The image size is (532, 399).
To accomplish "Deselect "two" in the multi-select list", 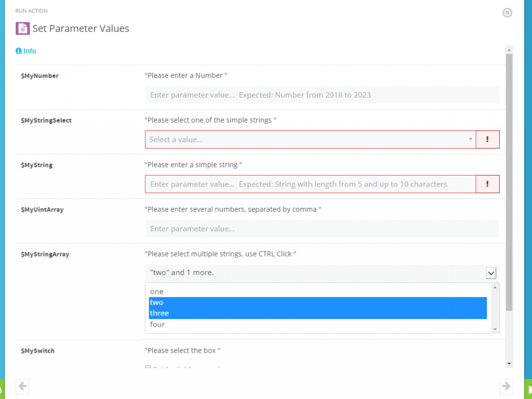I will [260, 302].
